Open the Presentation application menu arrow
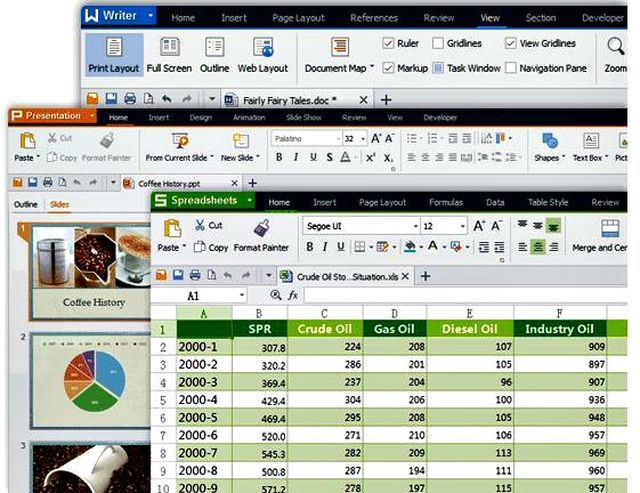This screenshot has height=493, width=640. [x=92, y=116]
